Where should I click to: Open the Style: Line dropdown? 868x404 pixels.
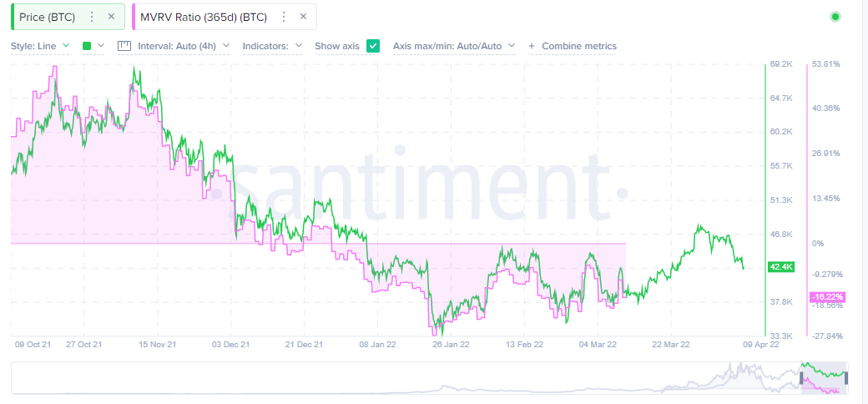click(40, 47)
